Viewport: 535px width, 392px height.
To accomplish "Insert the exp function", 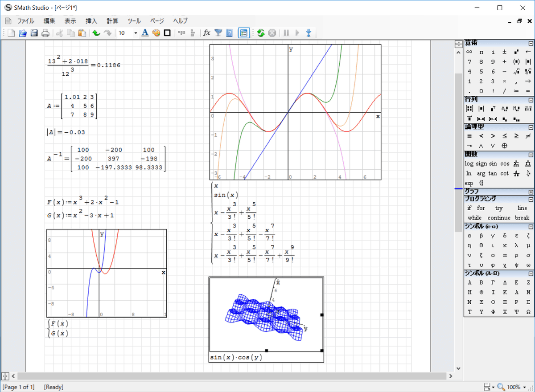I will 469,183.
